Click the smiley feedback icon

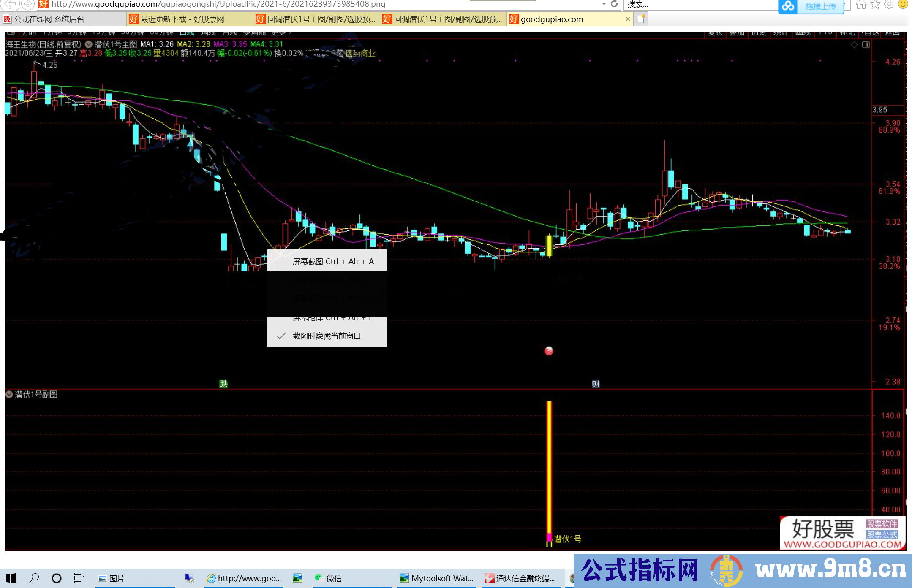903,5
